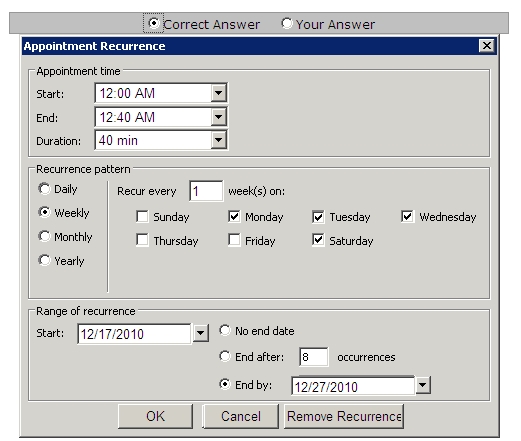The height and width of the screenshot is (441, 521).
Task: Click the End after occurrences field
Action: point(314,357)
